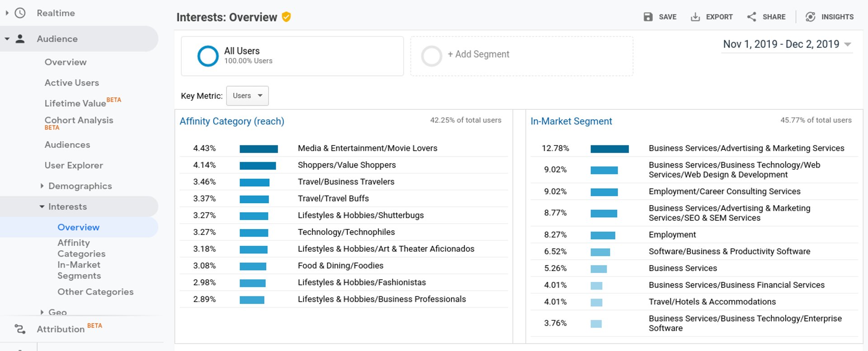The height and width of the screenshot is (351, 868).
Task: Click the Media & Entertainment/Movie Lovers bar
Action: click(259, 149)
